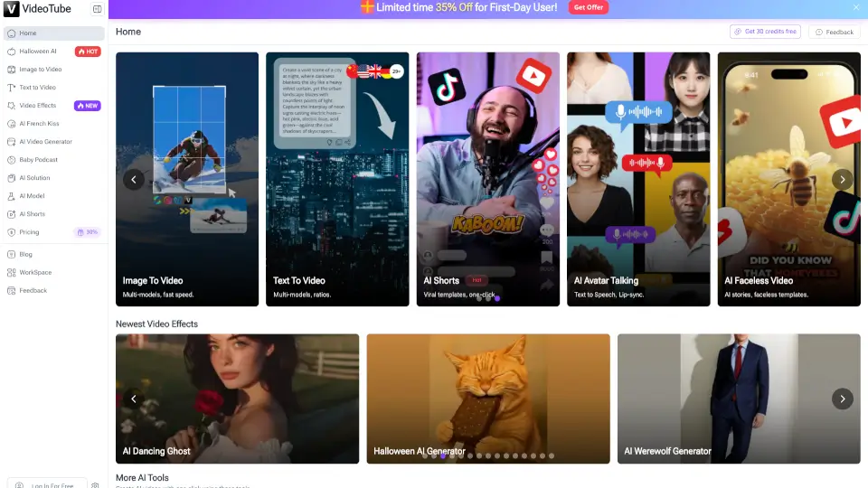
Task: Click the AI Model sidebar icon
Action: click(x=11, y=196)
